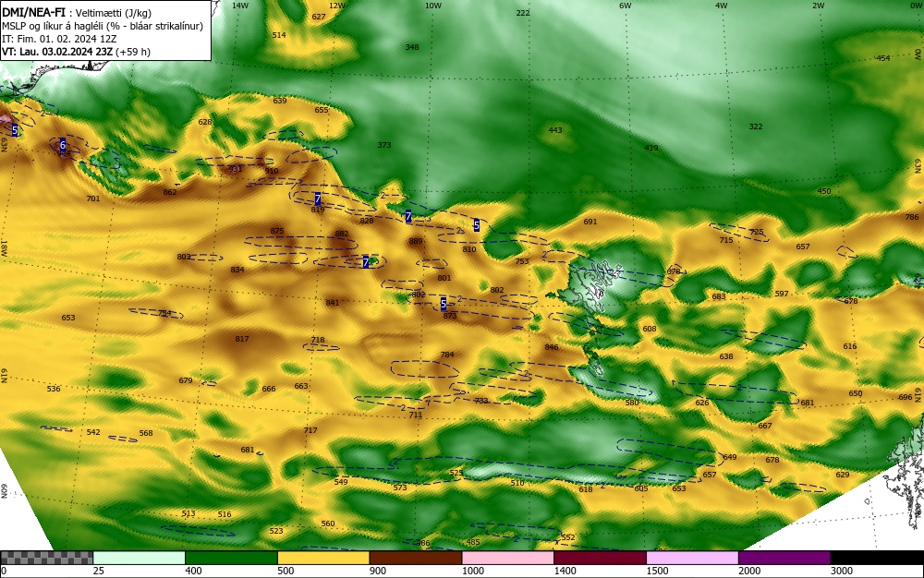
Task: Click the legend tick label 2000
Action: (x=748, y=571)
